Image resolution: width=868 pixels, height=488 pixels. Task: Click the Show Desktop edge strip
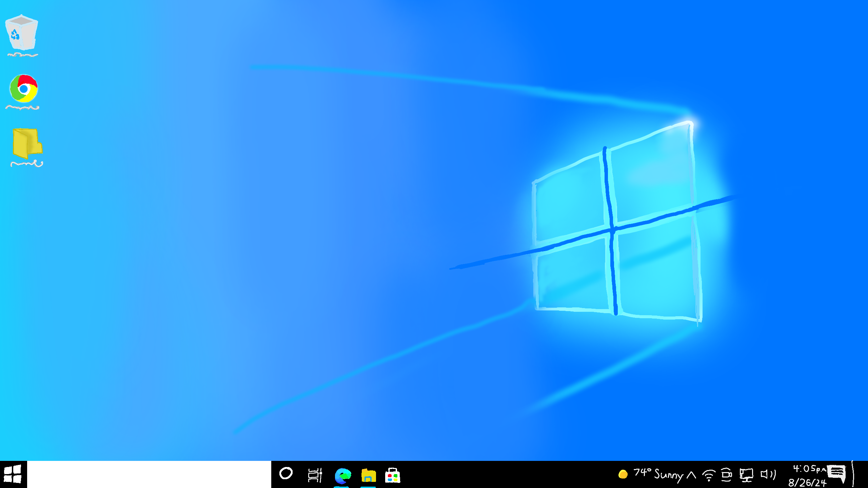853,474
